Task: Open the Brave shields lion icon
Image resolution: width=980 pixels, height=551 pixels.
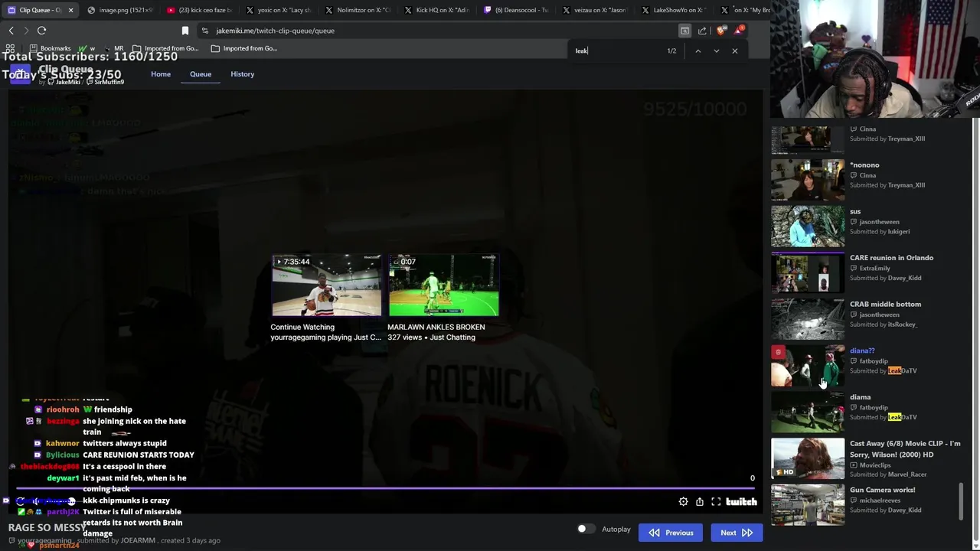Action: [720, 31]
